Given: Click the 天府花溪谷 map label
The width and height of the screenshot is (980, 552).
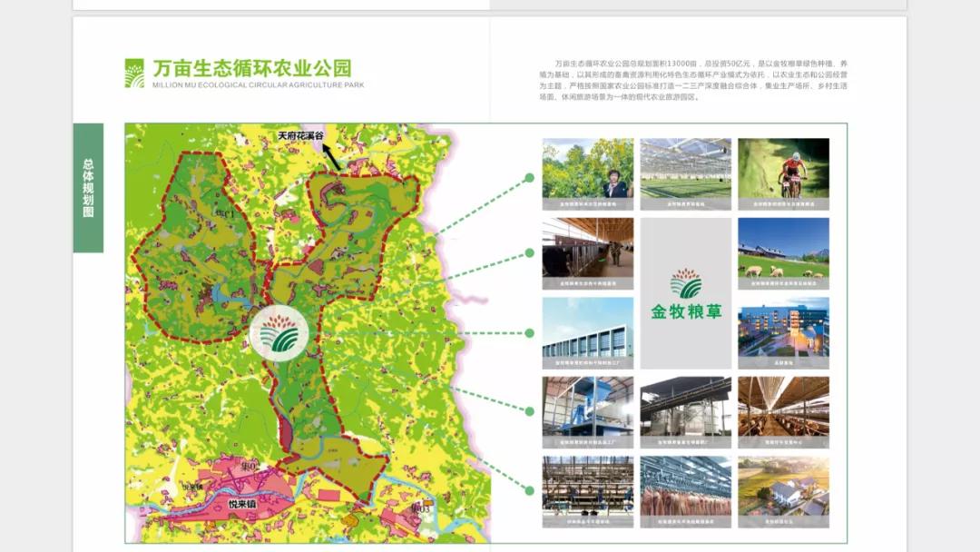Looking at the screenshot, I should pyautogui.click(x=300, y=135).
